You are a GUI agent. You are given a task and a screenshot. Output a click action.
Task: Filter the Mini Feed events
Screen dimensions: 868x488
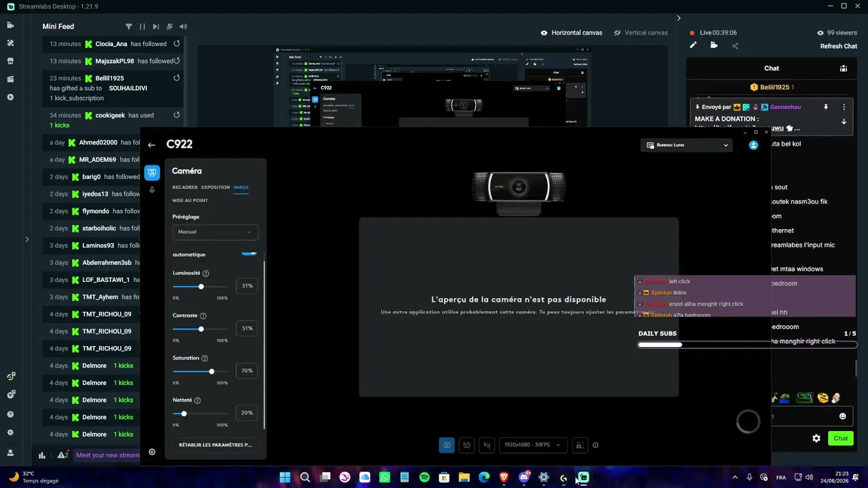[129, 26]
